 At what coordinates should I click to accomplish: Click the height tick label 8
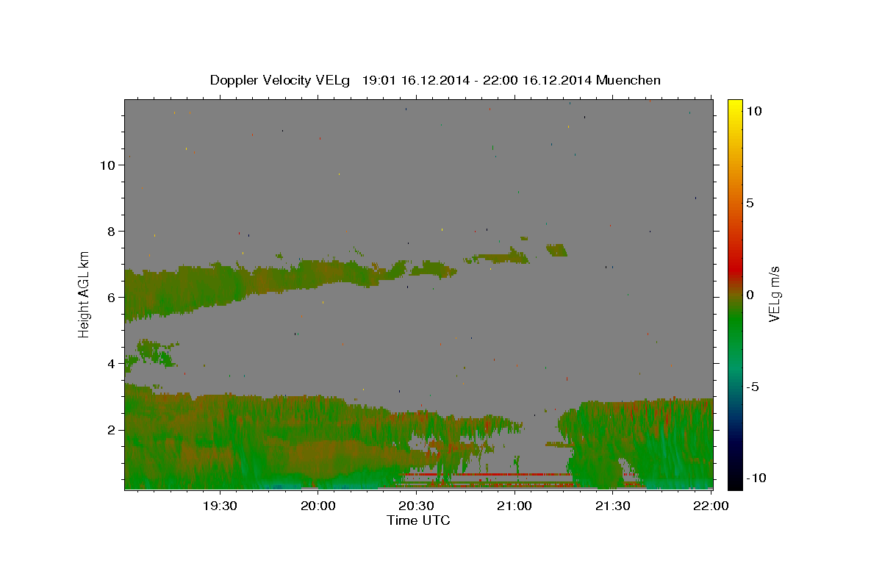(113, 231)
